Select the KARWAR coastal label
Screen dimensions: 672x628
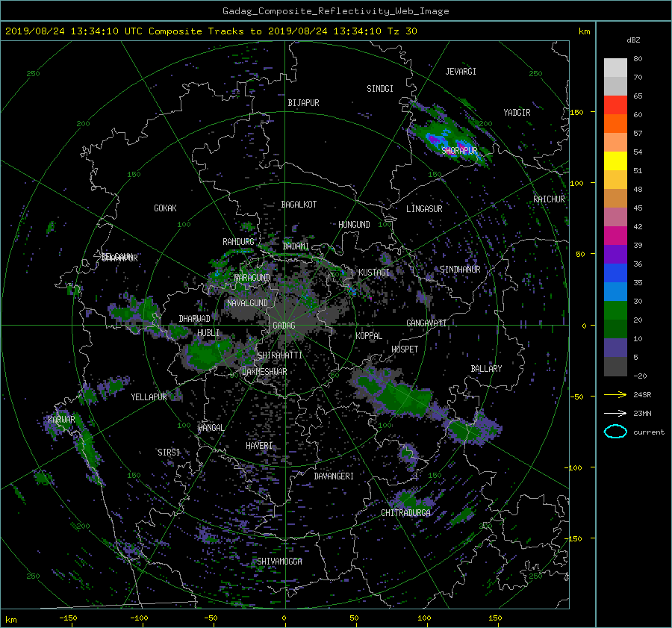click(61, 419)
